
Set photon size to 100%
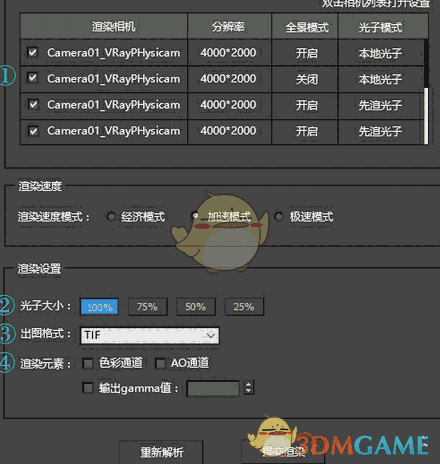[99, 307]
